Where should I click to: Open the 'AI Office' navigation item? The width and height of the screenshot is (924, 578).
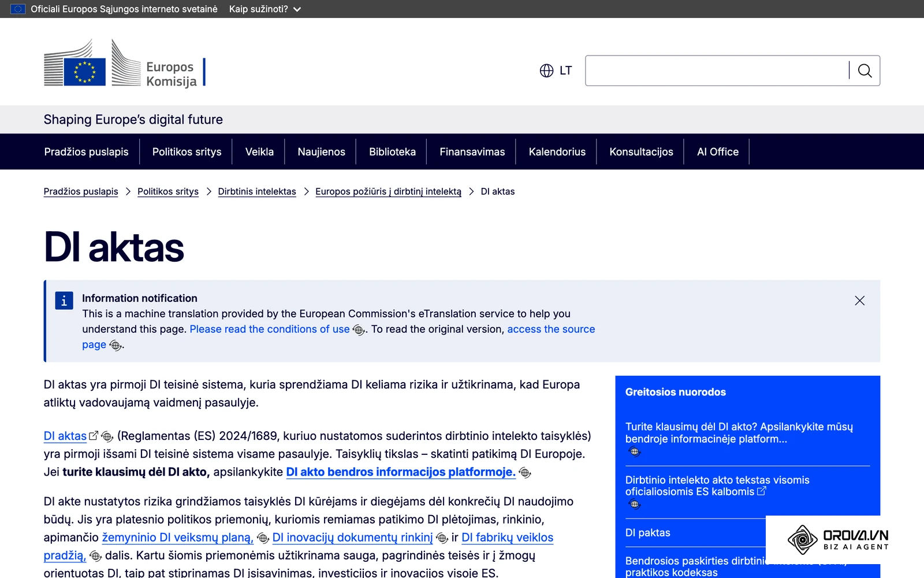click(x=718, y=151)
